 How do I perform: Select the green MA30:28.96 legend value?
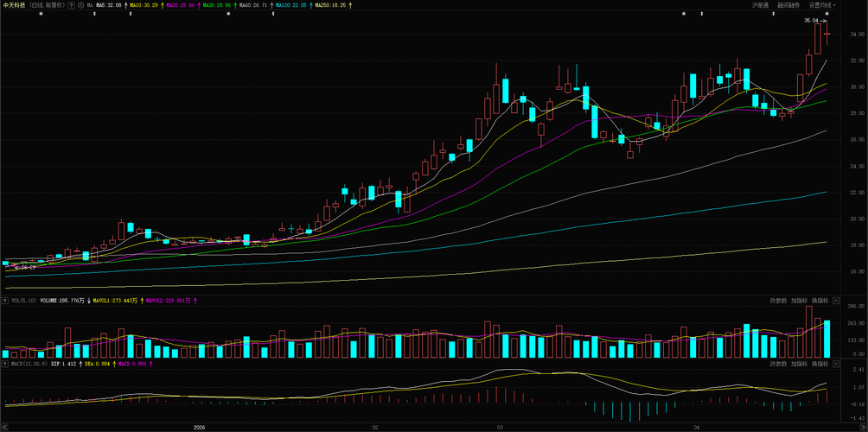point(216,5)
